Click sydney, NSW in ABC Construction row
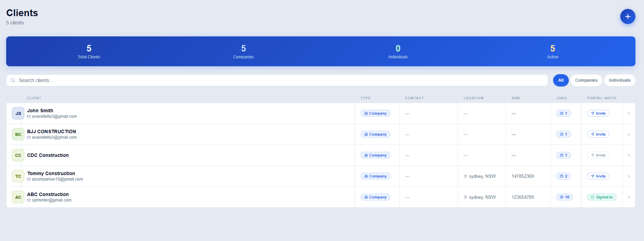Screen dimensions: 644x241 point(482,197)
